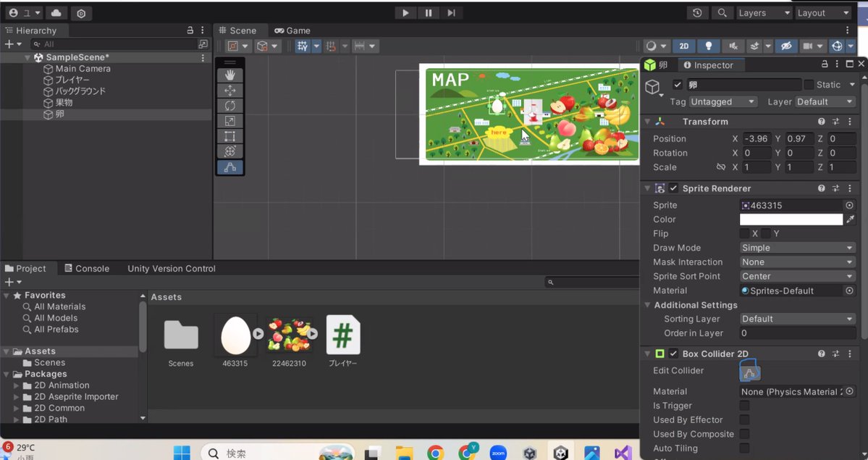Collapse Additional Settings section
The height and width of the screenshot is (460, 868).
[x=647, y=305]
